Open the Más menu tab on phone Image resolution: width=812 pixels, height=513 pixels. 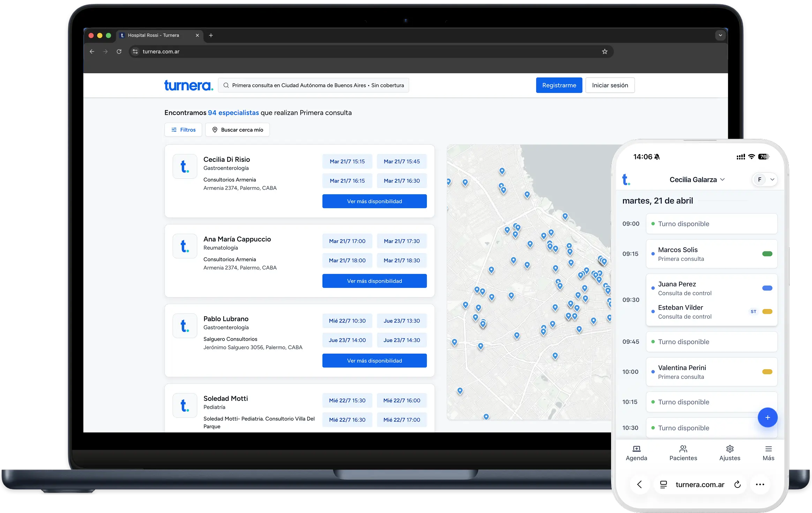click(768, 453)
